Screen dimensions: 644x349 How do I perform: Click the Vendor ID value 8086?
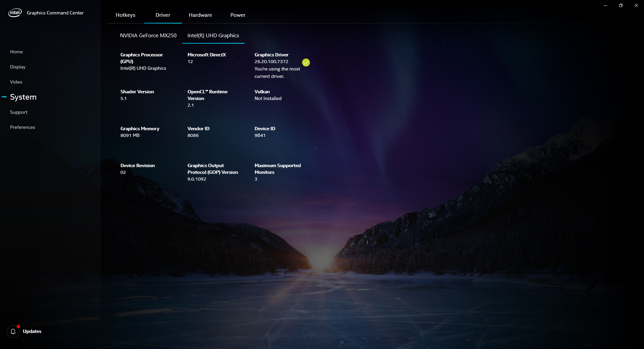pos(193,136)
